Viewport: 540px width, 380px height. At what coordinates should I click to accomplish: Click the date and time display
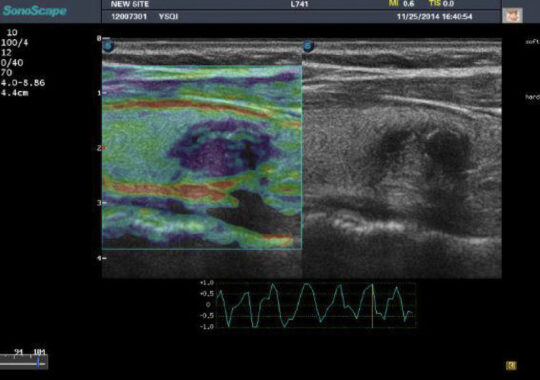(x=434, y=17)
